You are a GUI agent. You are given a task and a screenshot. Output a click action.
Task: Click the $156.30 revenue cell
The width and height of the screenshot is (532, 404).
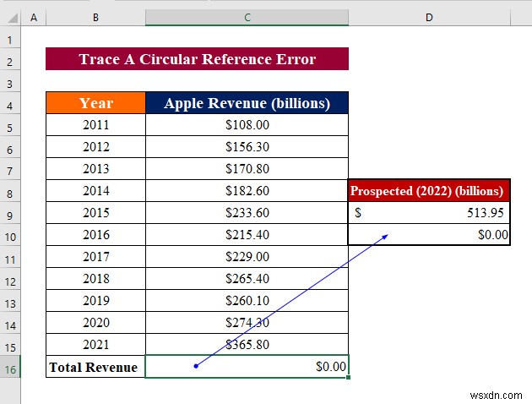247,147
